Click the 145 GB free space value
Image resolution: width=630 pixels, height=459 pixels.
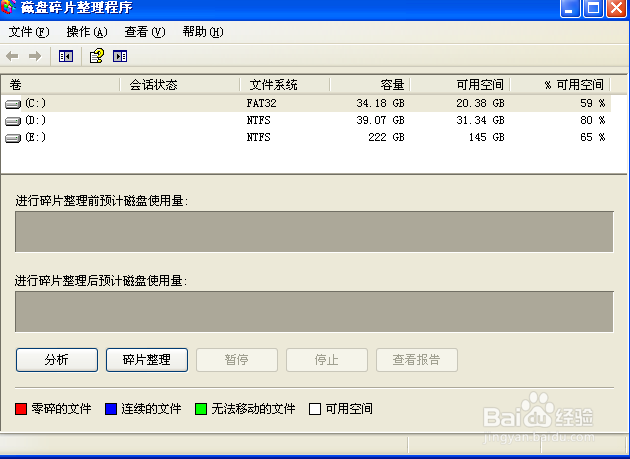coord(486,137)
